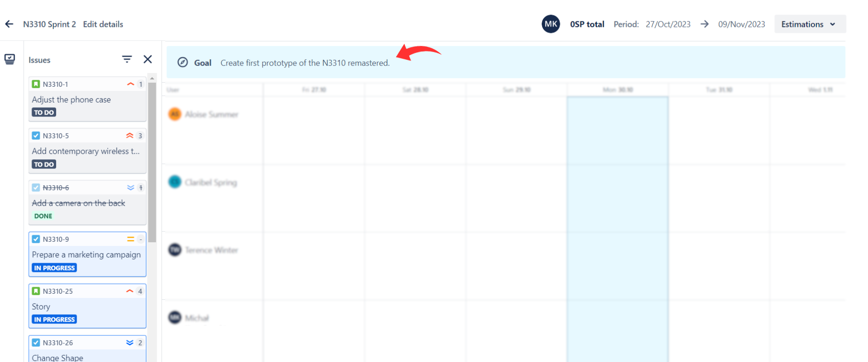
Task: Click task checkbox icon on N3310-9
Action: click(36, 239)
